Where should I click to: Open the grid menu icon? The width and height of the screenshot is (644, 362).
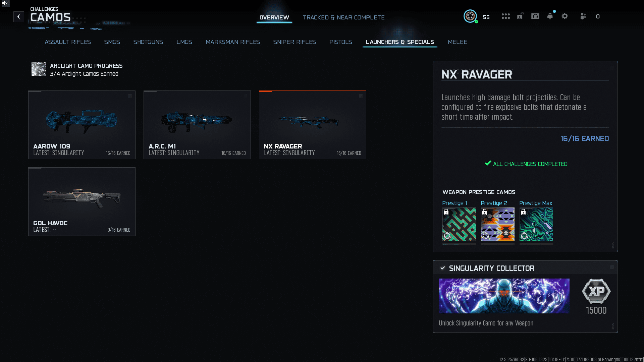505,16
